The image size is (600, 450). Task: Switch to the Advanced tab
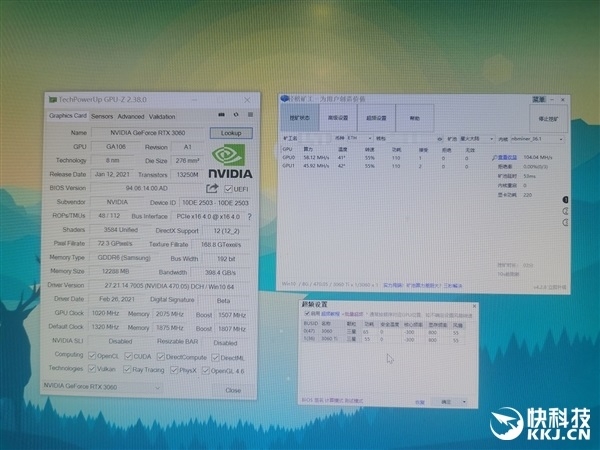(131, 116)
